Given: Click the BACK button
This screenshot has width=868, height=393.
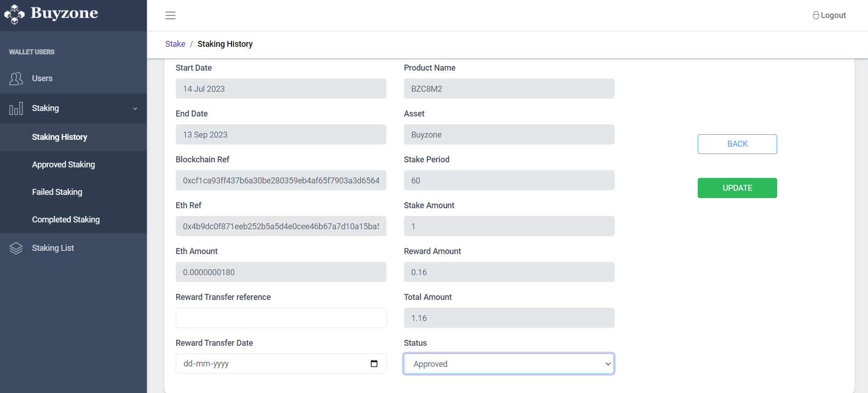Looking at the screenshot, I should (737, 144).
